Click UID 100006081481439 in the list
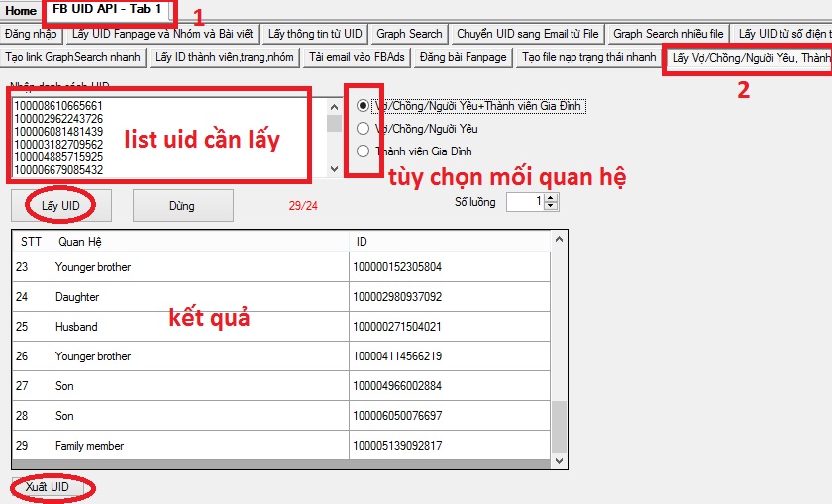 pos(58,132)
